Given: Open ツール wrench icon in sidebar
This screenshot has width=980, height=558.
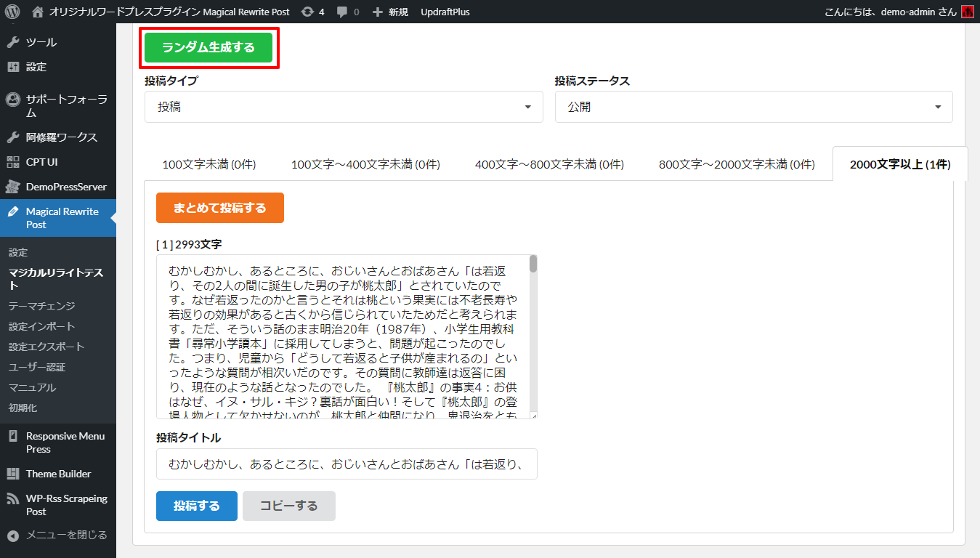Looking at the screenshot, I should pos(13,42).
